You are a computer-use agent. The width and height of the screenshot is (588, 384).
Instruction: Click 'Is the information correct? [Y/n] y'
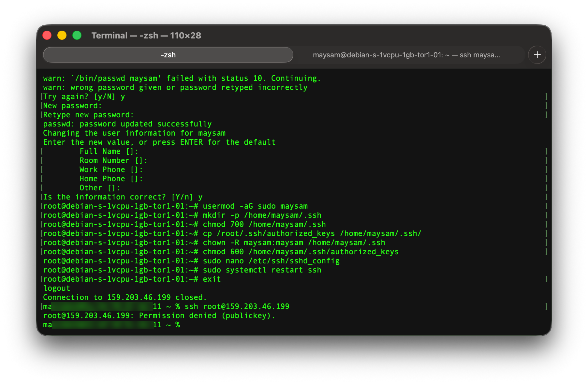pyautogui.click(x=123, y=197)
